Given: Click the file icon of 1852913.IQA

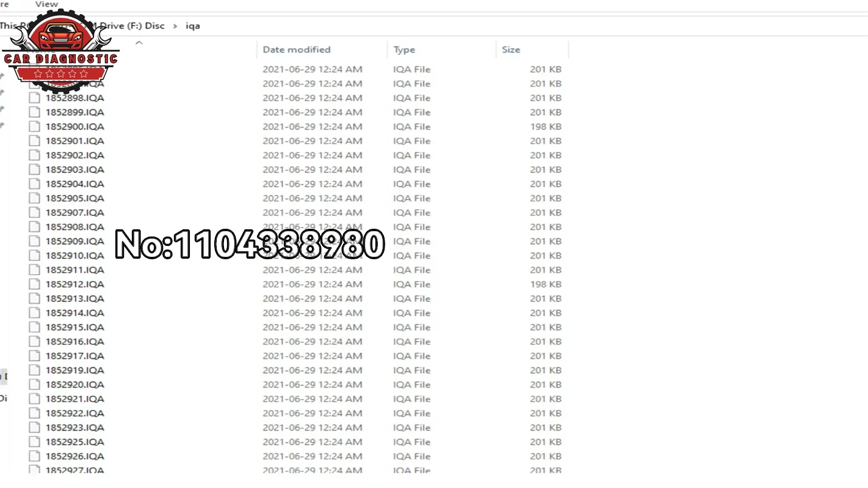Looking at the screenshot, I should point(34,298).
